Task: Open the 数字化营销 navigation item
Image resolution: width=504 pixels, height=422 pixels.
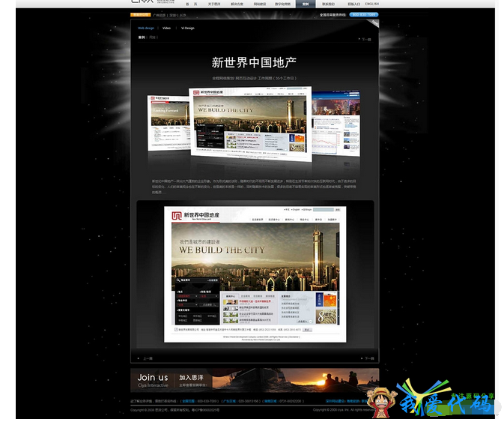Action: 282,4
